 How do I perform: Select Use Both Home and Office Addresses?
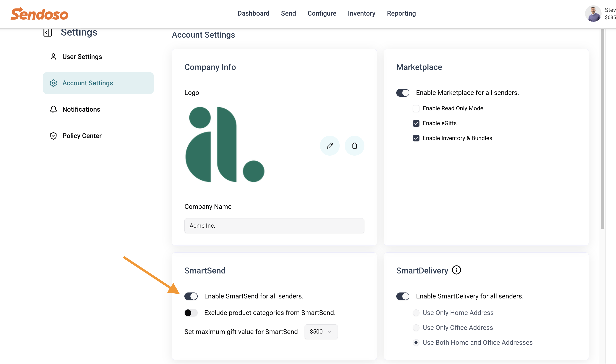point(416,343)
